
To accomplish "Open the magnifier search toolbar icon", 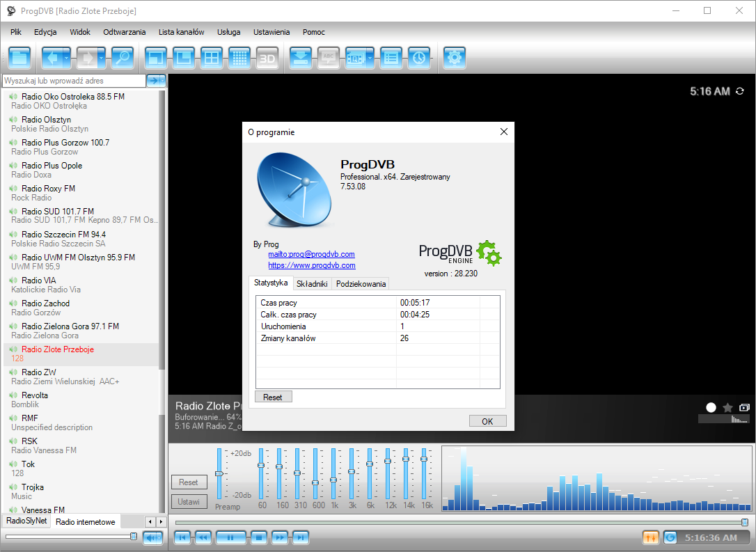I will (123, 58).
